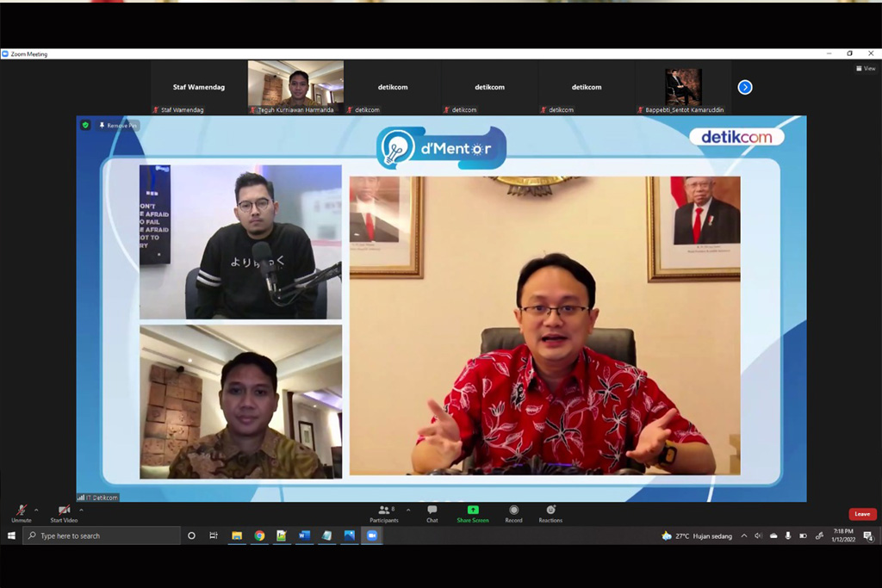882x588 pixels.
Task: Select the Teguh Kurniawan Harmanda video thumbnail
Action: (296, 87)
